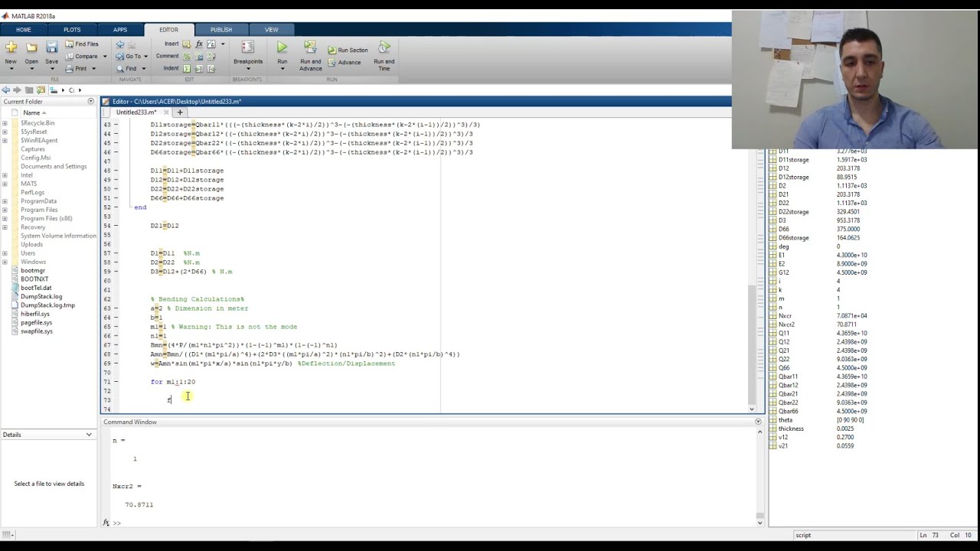The image size is (980, 551).
Task: Select the D66storage variable in Workspace
Action: tap(793, 238)
